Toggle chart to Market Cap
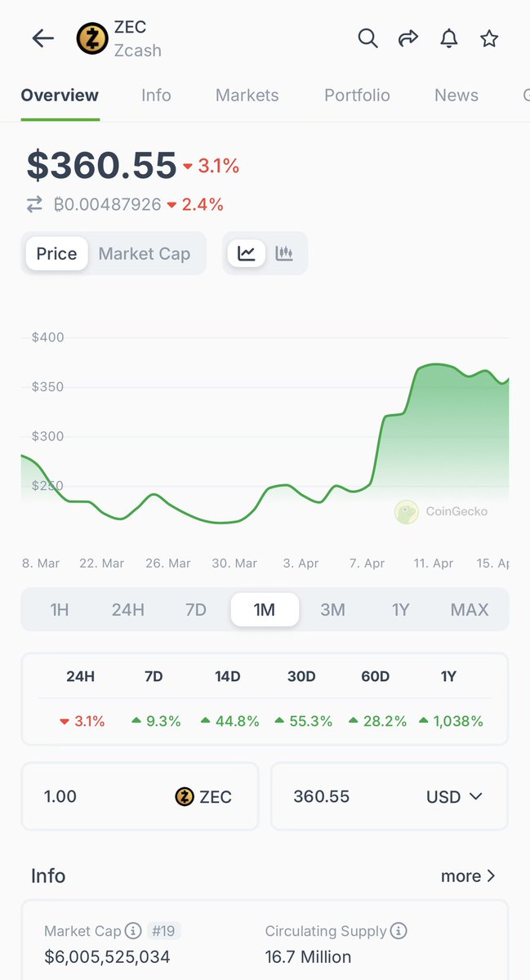This screenshot has height=980, width=530. pyautogui.click(x=144, y=254)
